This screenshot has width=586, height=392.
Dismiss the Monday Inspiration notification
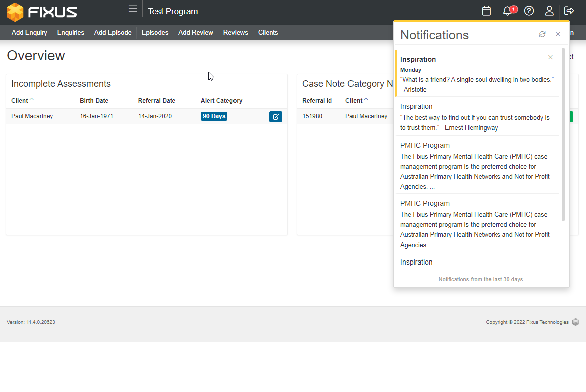coord(550,57)
